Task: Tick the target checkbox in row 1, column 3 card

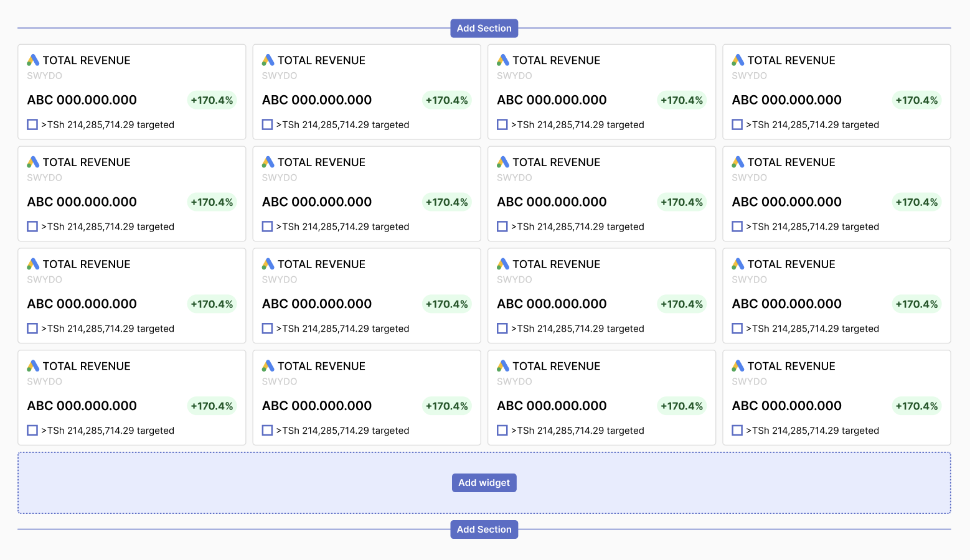Action: (x=502, y=124)
